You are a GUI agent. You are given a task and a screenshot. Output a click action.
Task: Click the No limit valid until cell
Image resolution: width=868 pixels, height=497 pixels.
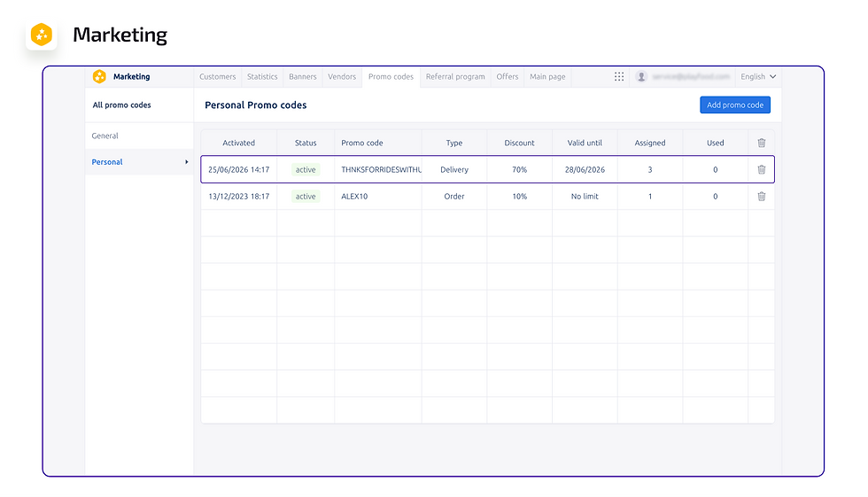[585, 196]
